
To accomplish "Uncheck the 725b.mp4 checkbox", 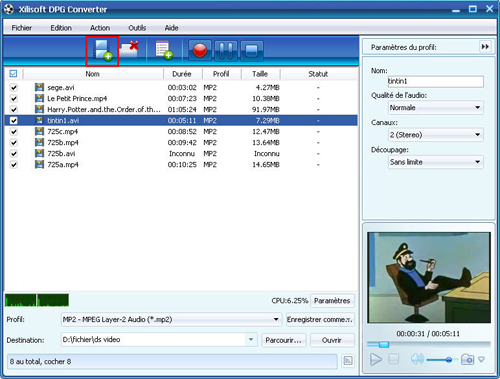I will click(14, 143).
